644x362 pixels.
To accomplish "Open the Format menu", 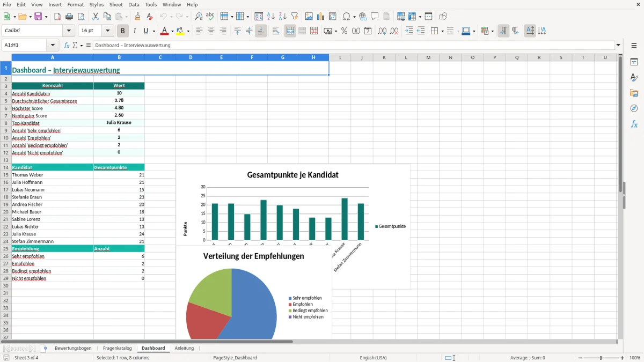I will (x=75, y=4).
